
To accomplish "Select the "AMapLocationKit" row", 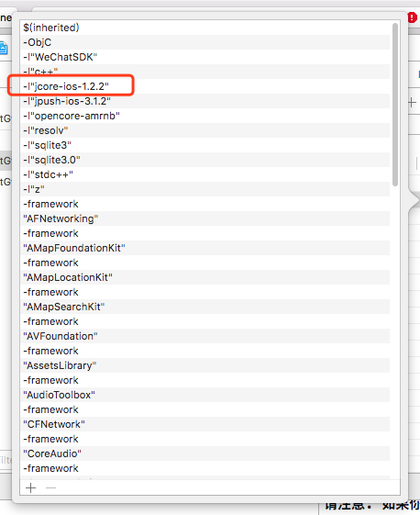I will pos(205,277).
